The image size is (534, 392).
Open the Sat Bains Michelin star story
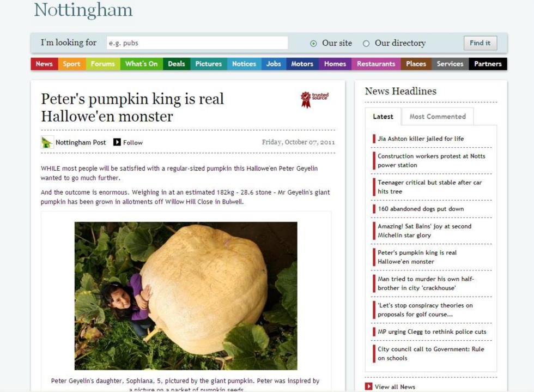pyautogui.click(x=424, y=231)
